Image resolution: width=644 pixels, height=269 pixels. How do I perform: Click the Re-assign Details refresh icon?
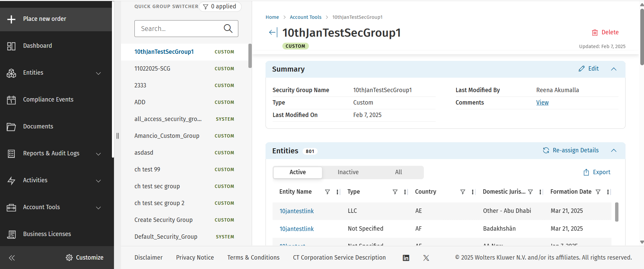(x=546, y=150)
